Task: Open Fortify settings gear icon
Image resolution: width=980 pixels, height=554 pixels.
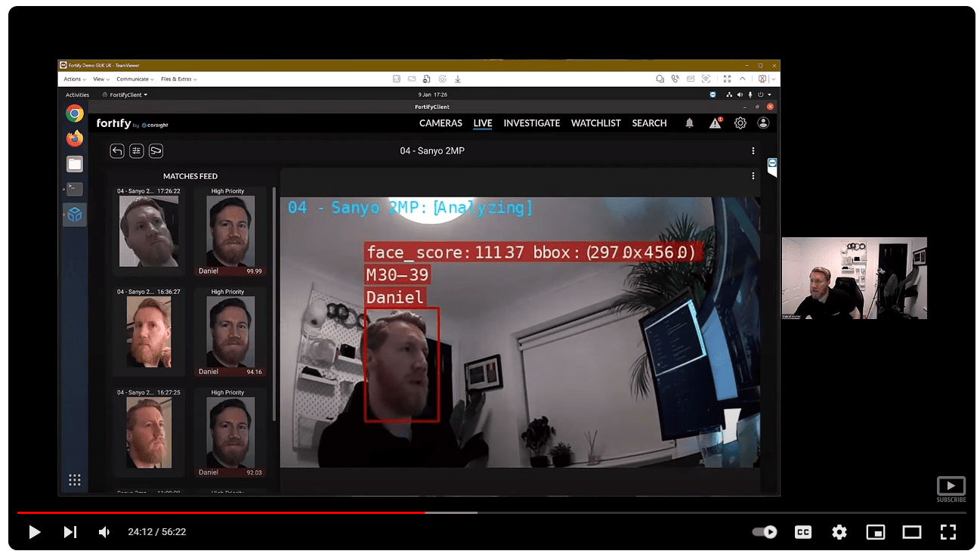Action: tap(740, 123)
